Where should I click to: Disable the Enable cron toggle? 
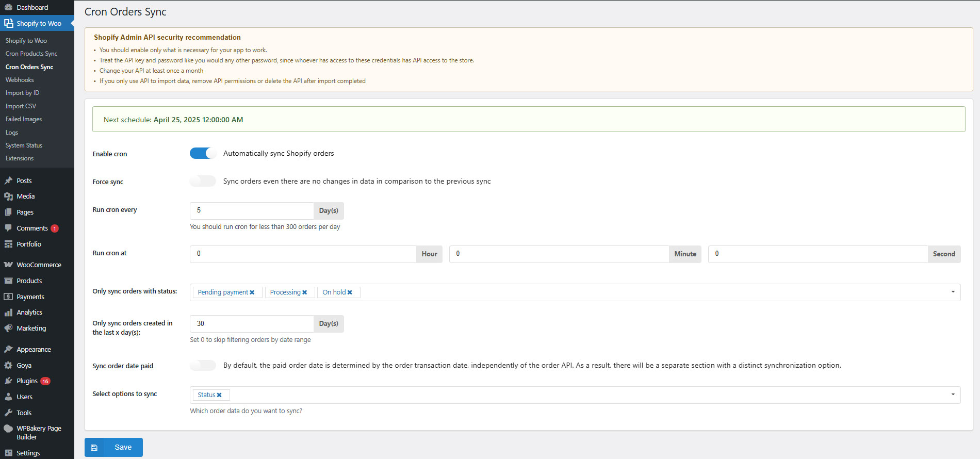(203, 153)
